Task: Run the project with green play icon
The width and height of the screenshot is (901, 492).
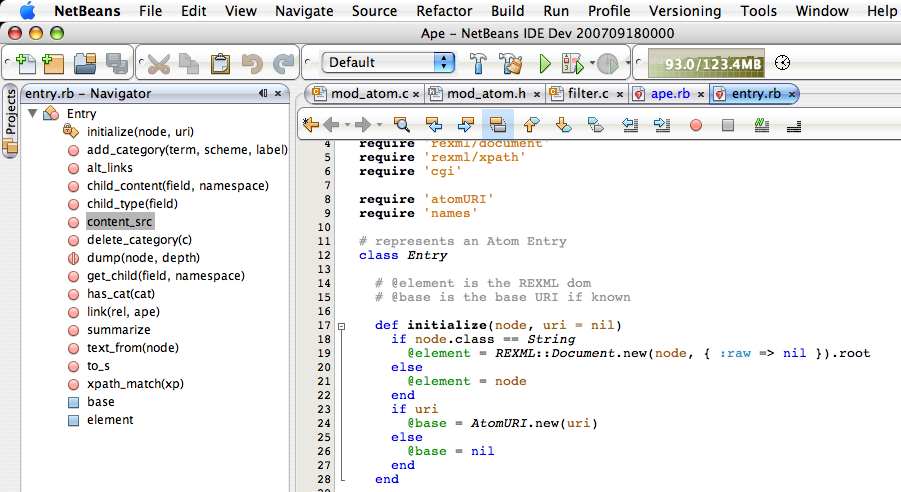Action: 545,63
